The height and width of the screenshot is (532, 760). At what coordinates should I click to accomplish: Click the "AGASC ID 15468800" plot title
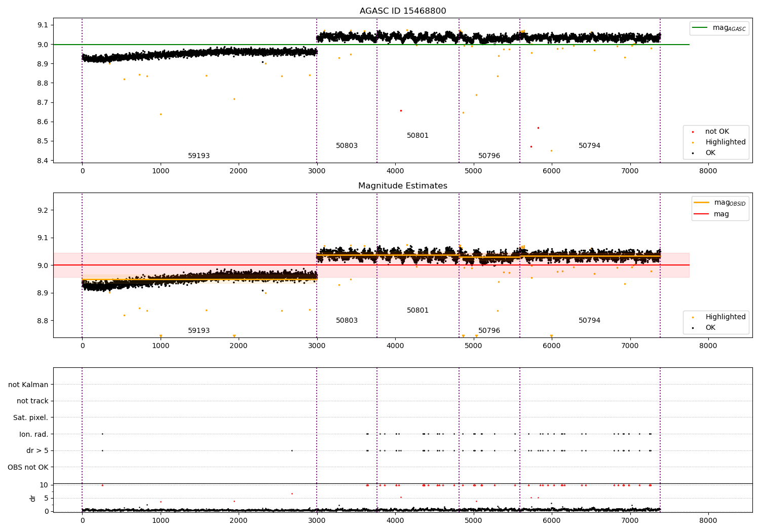click(403, 11)
